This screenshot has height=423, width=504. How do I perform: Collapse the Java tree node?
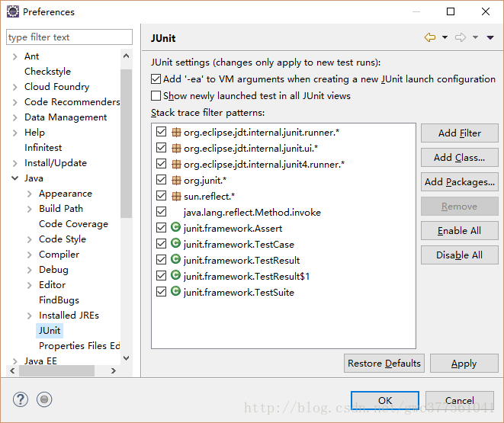(x=15, y=178)
